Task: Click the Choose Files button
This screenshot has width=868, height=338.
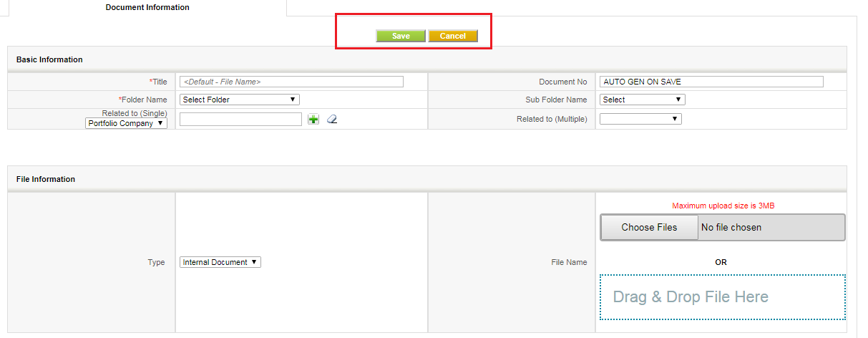Action: pyautogui.click(x=649, y=227)
